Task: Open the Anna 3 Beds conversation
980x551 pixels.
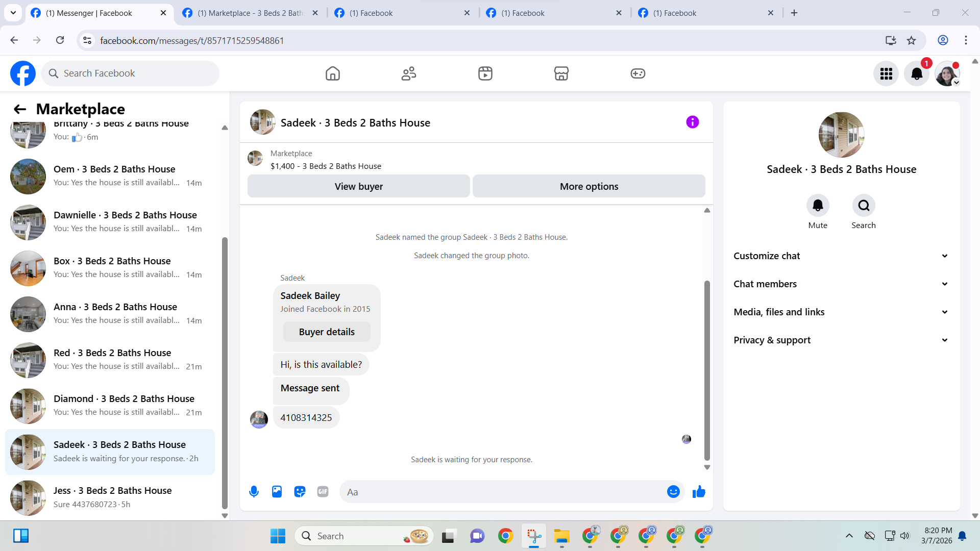Action: (110, 314)
